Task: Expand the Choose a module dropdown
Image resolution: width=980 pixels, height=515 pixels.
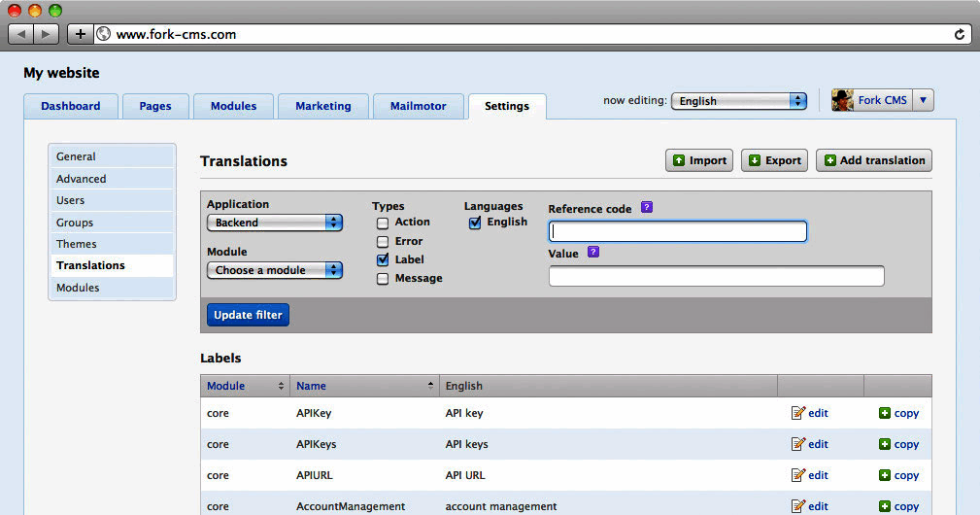Action: pos(275,270)
